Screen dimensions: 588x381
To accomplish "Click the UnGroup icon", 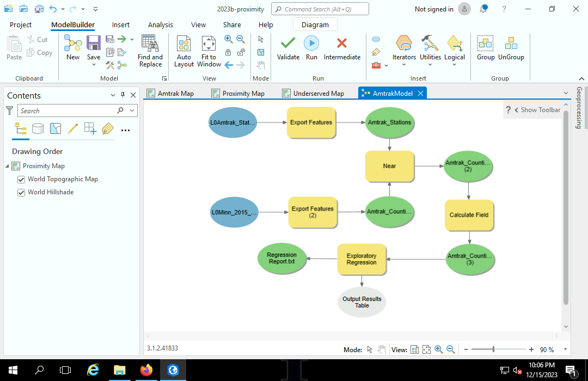I will (x=511, y=48).
